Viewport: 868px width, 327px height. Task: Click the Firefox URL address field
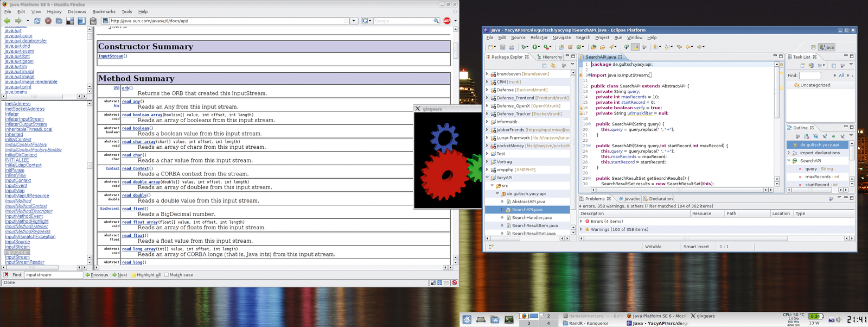coord(226,21)
